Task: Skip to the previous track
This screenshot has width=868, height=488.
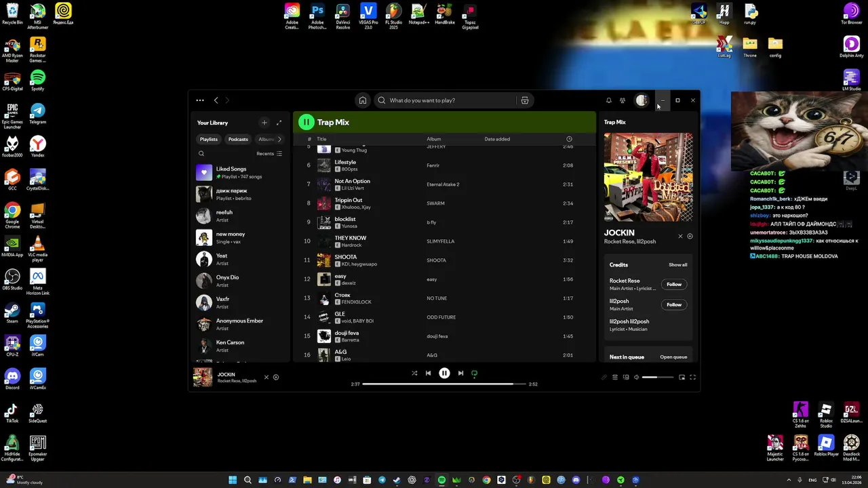Action: click(428, 373)
